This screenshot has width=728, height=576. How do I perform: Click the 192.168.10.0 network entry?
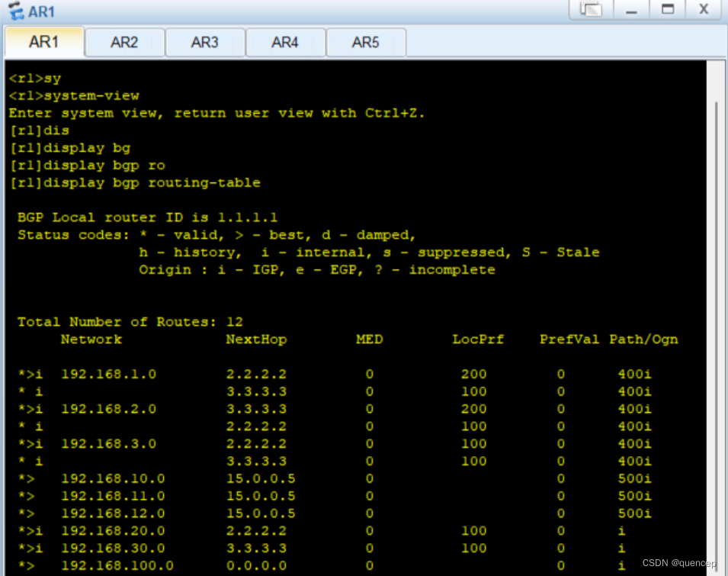pos(114,478)
